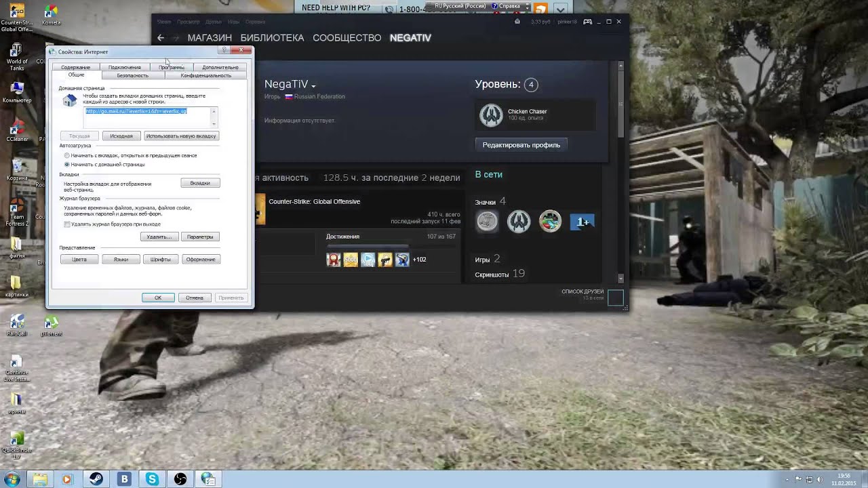This screenshot has width=868, height=488.
Task: Open Internet Options taskbar icon
Action: pyautogui.click(x=209, y=479)
